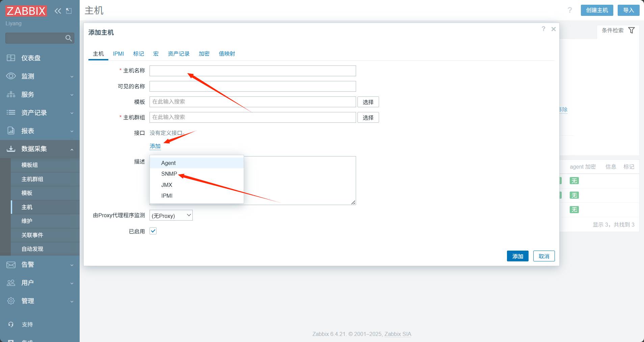Open 主机群组 in sidebar

[45, 179]
